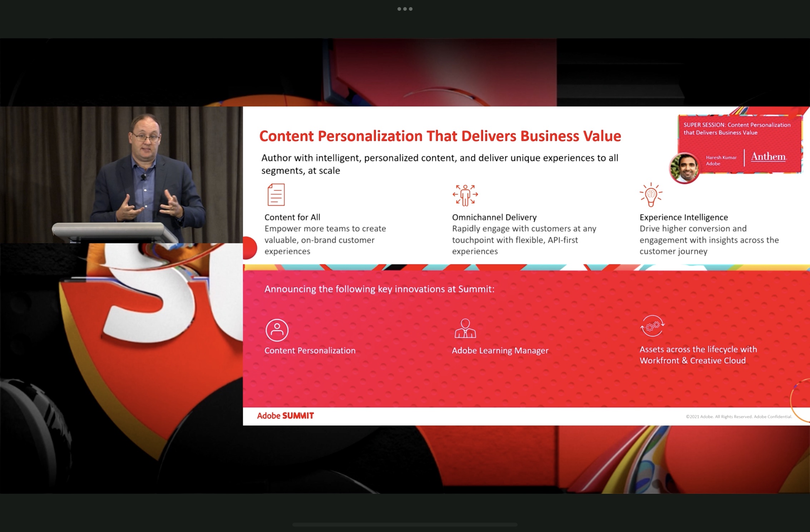Click the 'Adobe Learning Manager' label

point(500,350)
